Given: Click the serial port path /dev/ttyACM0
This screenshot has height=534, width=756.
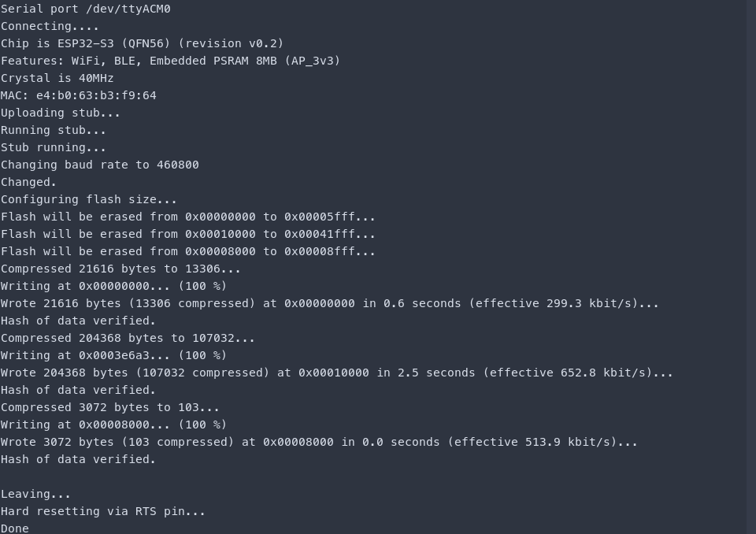Looking at the screenshot, I should pos(128,9).
